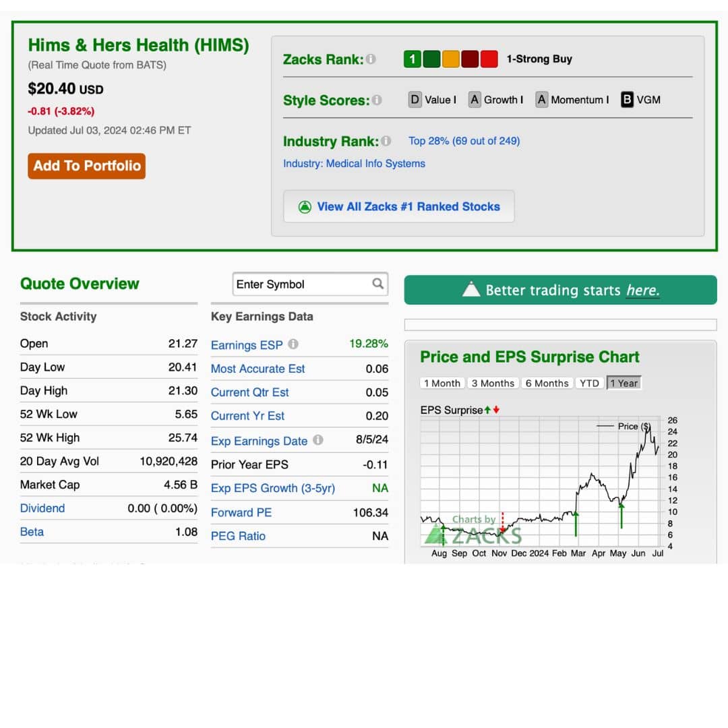This screenshot has width=728, height=728.
Task: Open the Beta link
Action: coord(32,532)
